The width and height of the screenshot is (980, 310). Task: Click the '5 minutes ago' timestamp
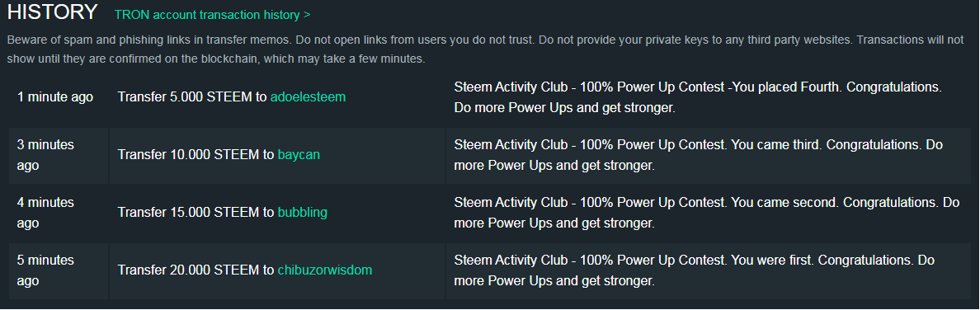[45, 270]
